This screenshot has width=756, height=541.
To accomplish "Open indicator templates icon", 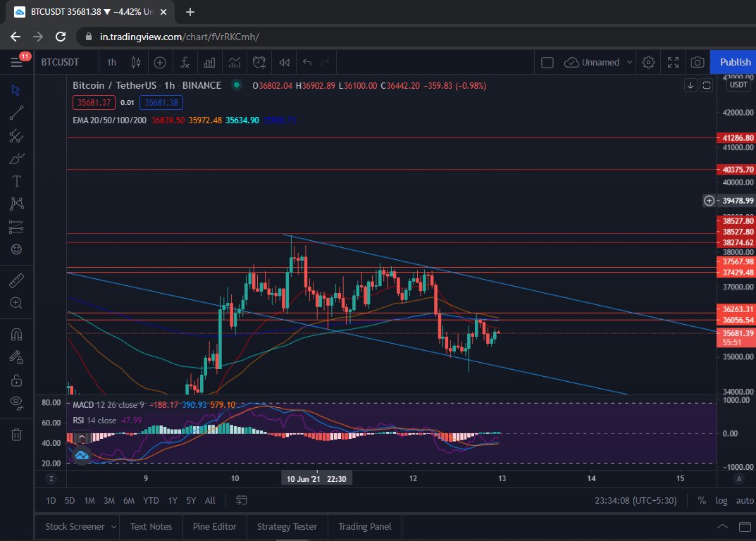I will 235,62.
